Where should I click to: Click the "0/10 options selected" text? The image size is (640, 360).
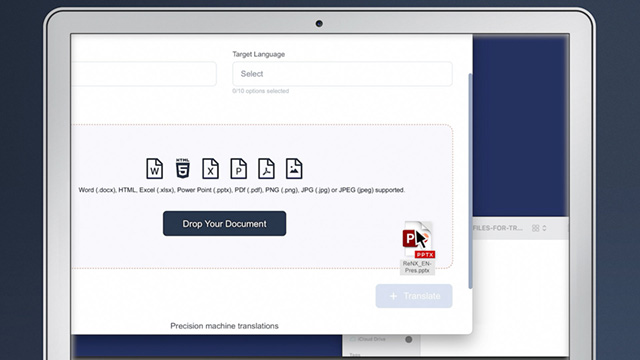(260, 91)
